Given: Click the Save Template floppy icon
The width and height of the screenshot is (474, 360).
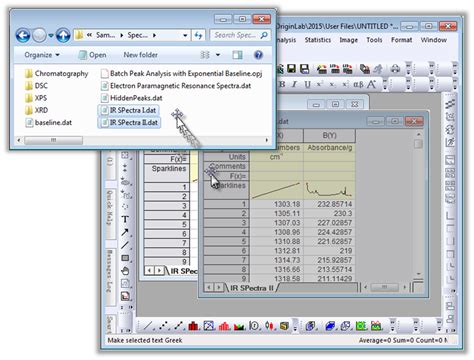Looking at the screenshot, I should click(304, 69).
